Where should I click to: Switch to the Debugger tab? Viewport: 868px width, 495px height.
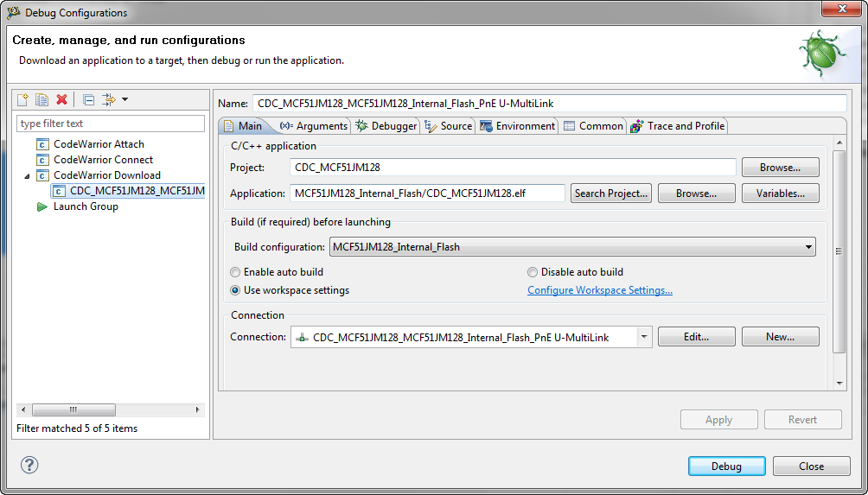pos(386,126)
